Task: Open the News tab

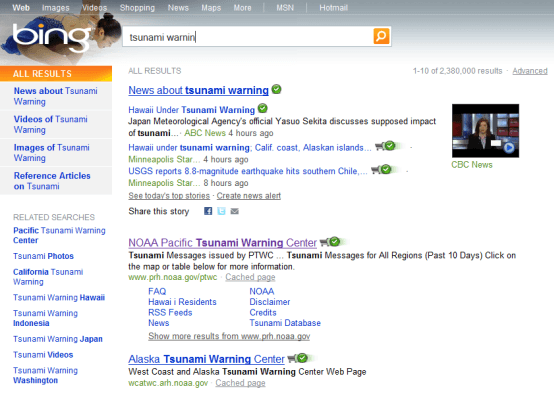Action: (178, 7)
